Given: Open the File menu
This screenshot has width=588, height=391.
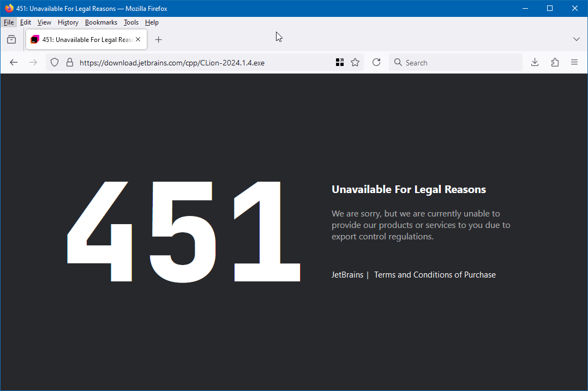Looking at the screenshot, I should 9,22.
